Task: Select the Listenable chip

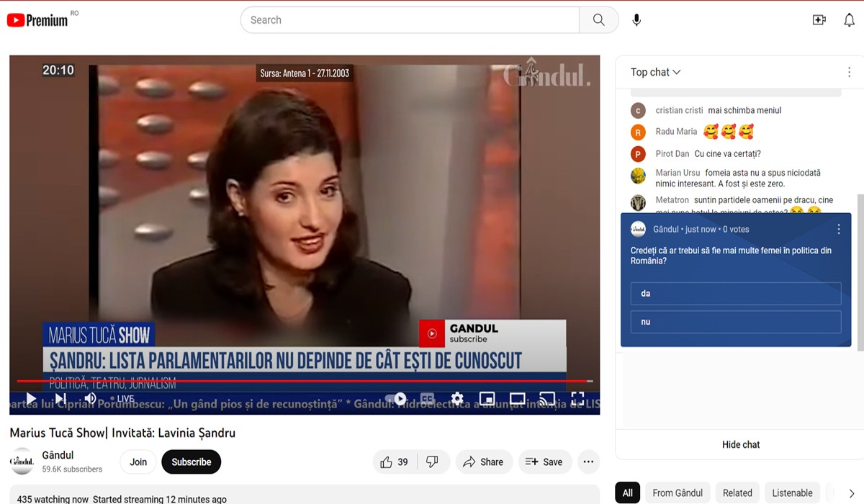Action: 792,493
